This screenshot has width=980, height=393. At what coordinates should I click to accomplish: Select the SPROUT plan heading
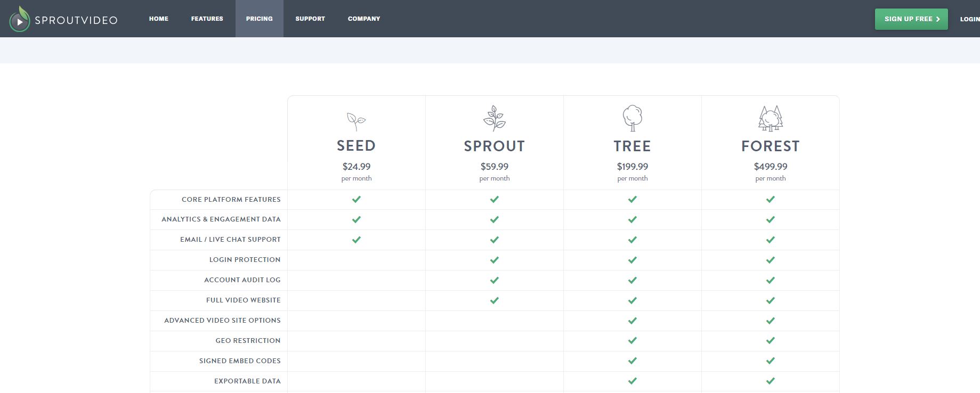(x=495, y=146)
